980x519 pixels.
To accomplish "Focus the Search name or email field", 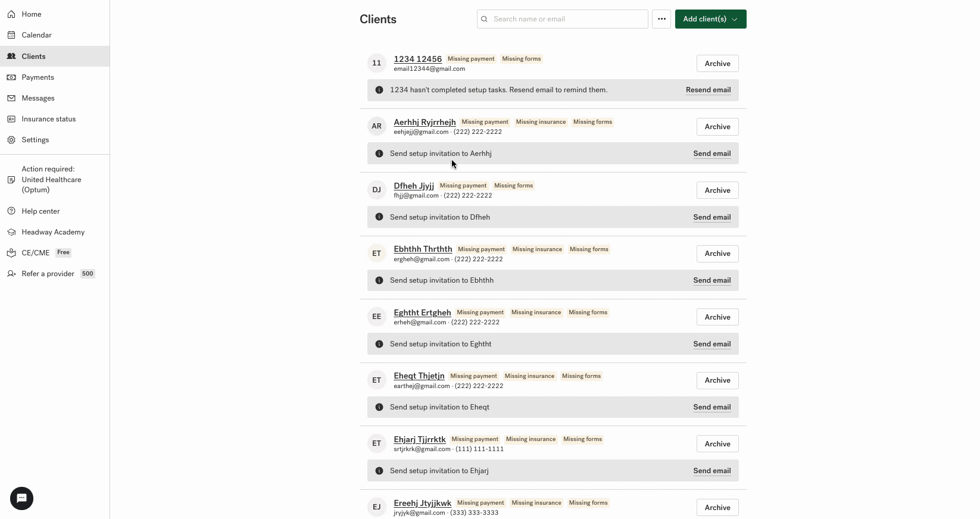I will point(563,19).
